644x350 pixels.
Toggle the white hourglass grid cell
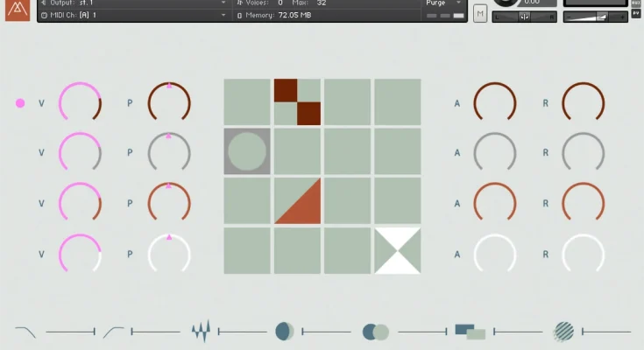click(x=398, y=250)
